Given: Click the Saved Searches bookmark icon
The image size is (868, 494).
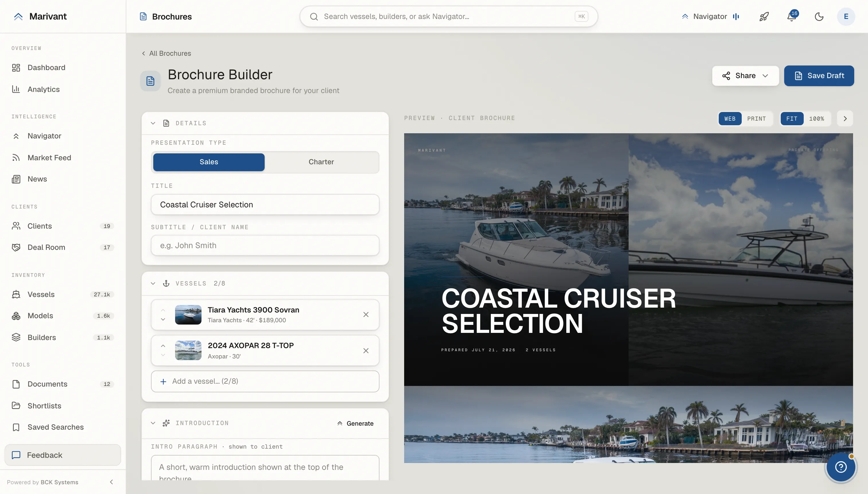Looking at the screenshot, I should [x=16, y=427].
